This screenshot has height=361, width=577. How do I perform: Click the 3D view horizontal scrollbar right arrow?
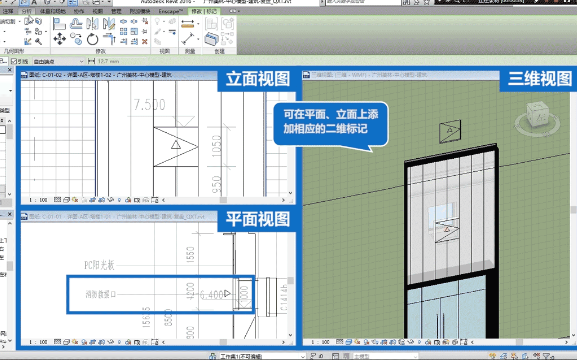pos(567,342)
